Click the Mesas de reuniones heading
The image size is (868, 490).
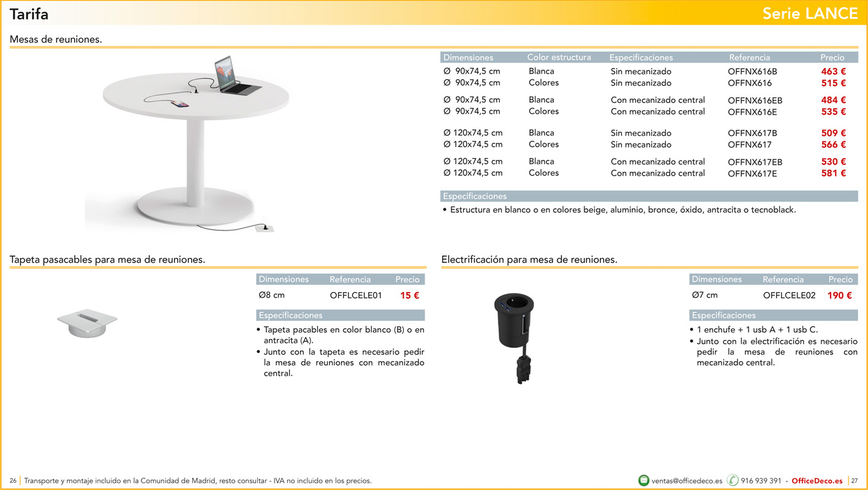(x=56, y=39)
